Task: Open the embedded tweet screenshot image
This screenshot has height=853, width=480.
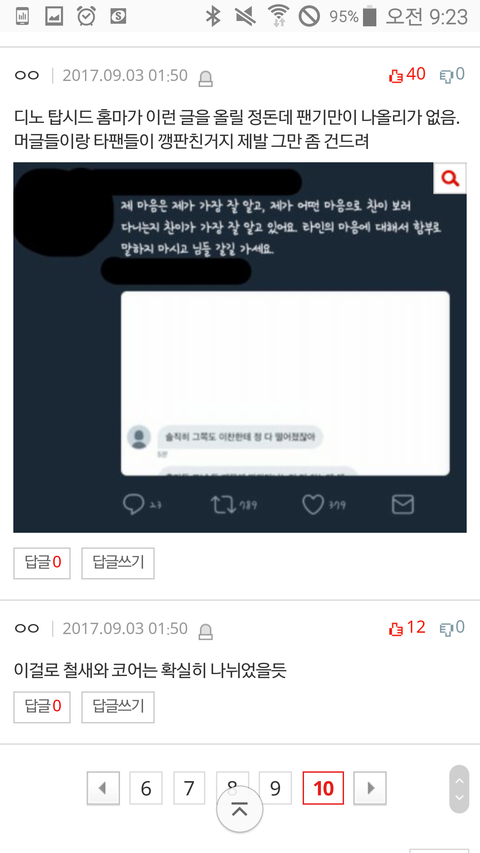Action: point(239,347)
